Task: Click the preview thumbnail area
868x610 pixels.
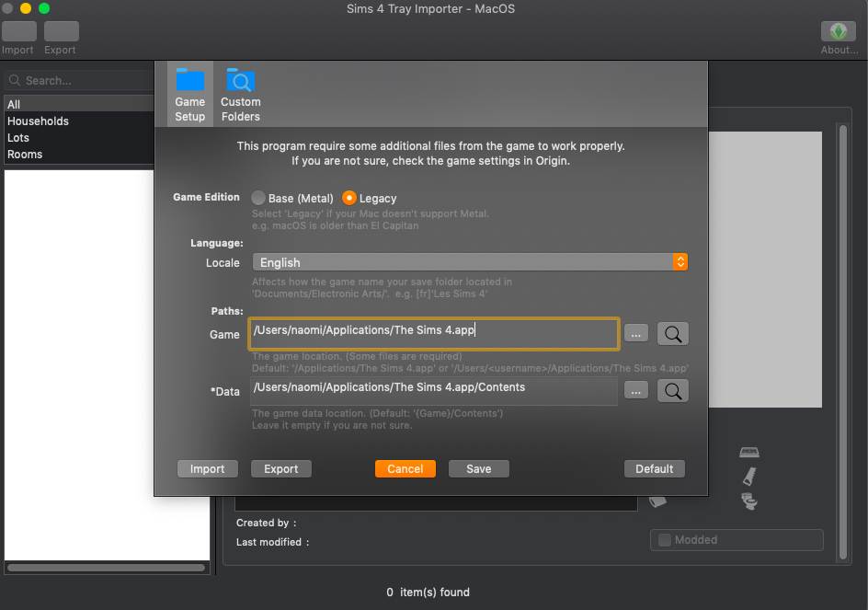Action: coord(765,270)
